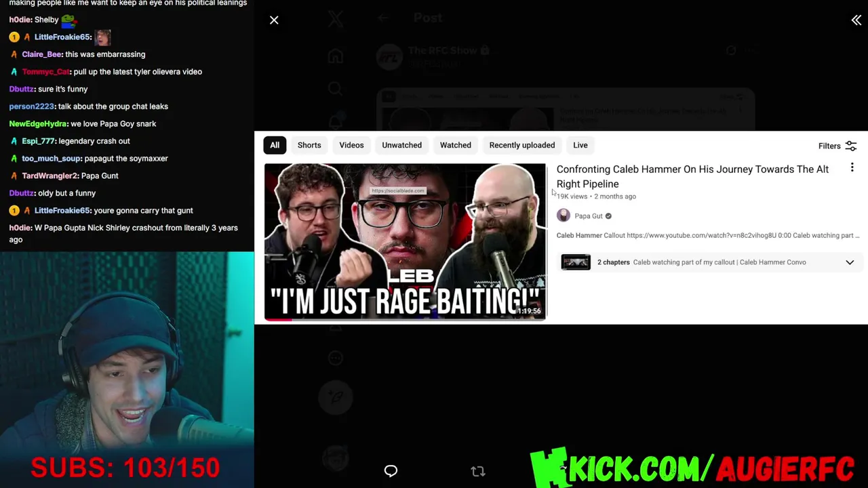
Task: Select the Watched filter chip
Action: 455,145
